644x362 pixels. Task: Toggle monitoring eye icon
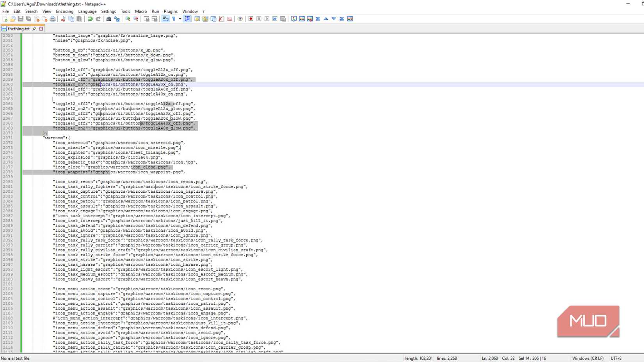coord(240,19)
